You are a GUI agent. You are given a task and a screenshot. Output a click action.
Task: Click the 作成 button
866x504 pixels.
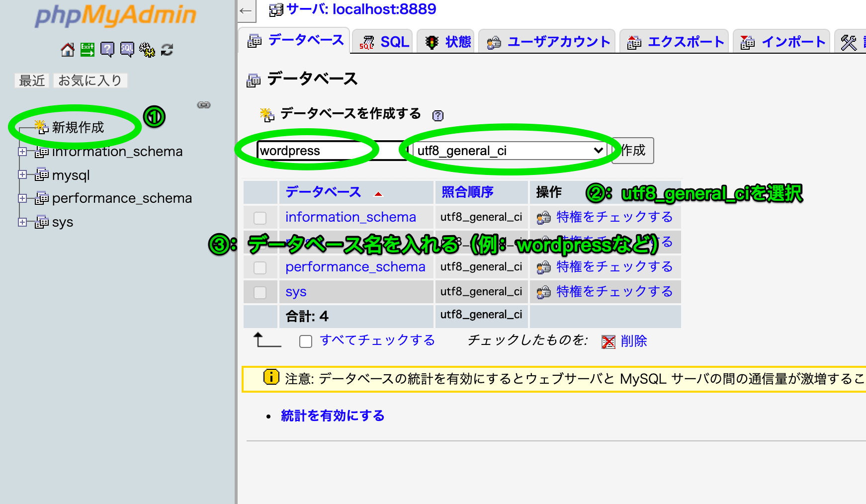tap(633, 151)
